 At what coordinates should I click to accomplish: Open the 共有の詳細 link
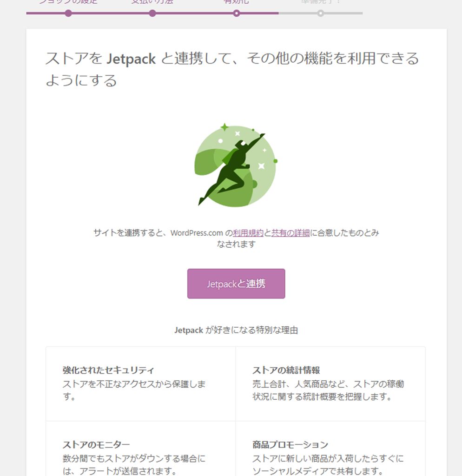tap(290, 233)
